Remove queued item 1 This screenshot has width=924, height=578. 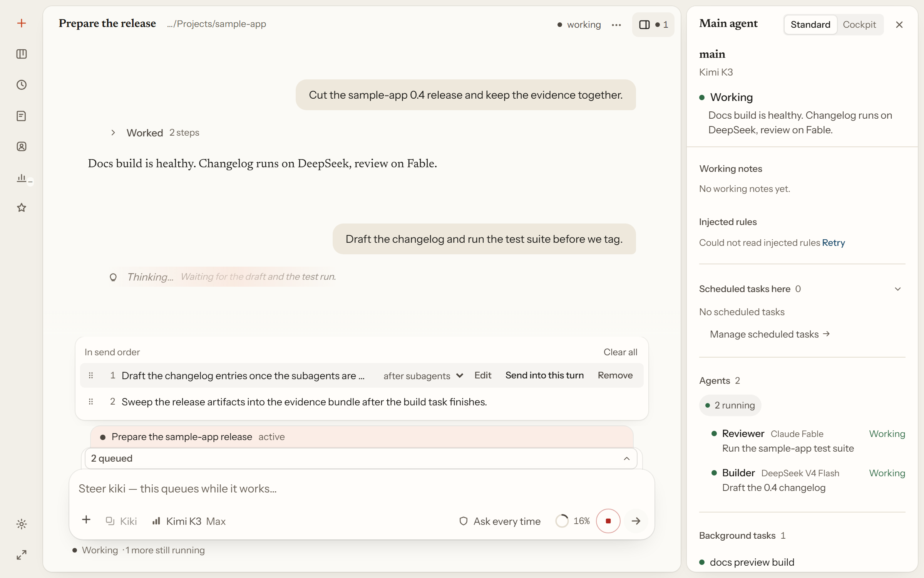tap(615, 375)
